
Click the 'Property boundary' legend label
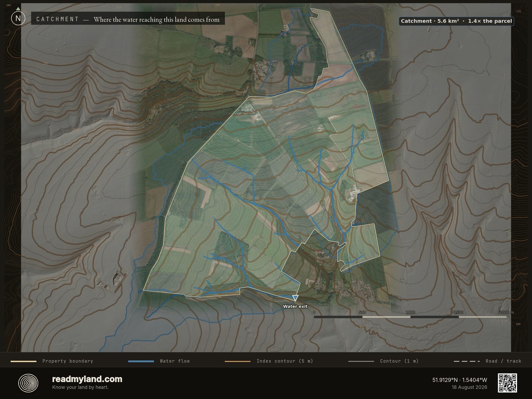(x=68, y=361)
